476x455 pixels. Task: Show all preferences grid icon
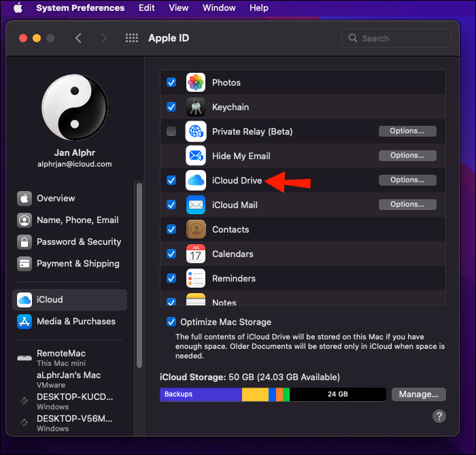click(132, 38)
